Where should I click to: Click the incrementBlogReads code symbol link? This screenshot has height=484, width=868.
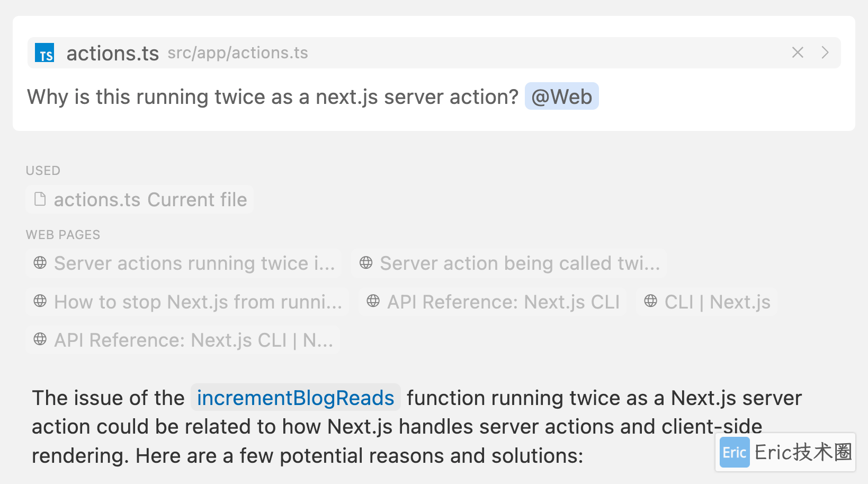296,398
